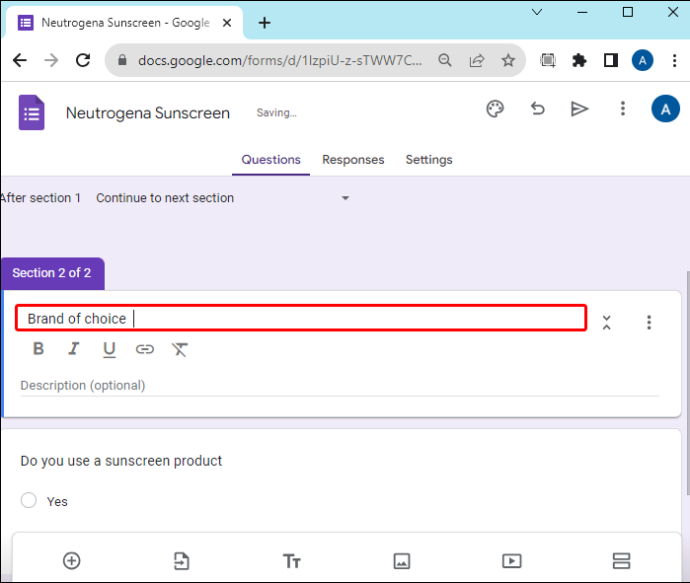The image size is (690, 583).
Task: Open the browser zoom magnifier in the address bar
Action: [x=445, y=60]
